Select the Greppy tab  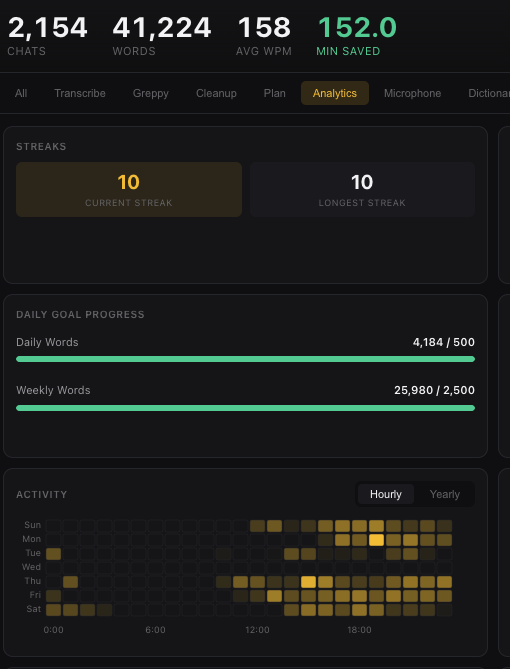coord(151,93)
